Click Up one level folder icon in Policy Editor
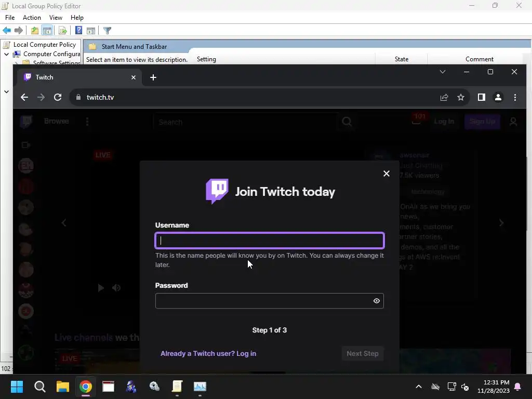Viewport: 532px width, 399px height. tap(35, 31)
